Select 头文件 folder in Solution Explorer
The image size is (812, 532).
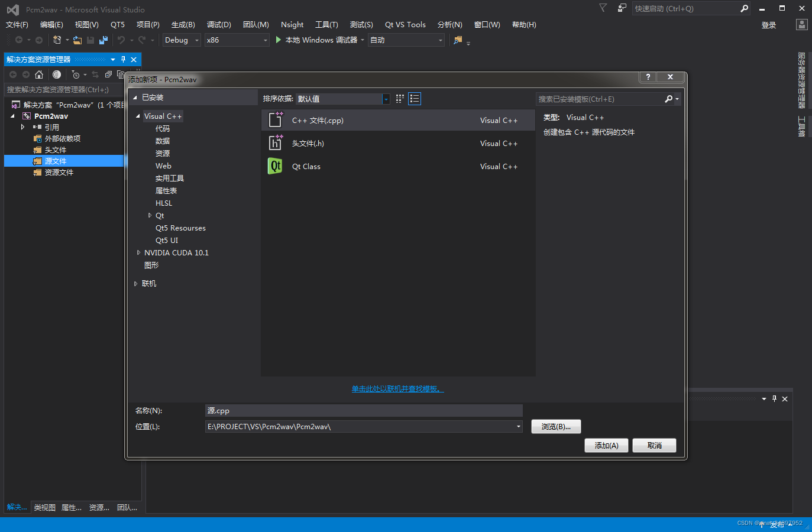[56, 150]
